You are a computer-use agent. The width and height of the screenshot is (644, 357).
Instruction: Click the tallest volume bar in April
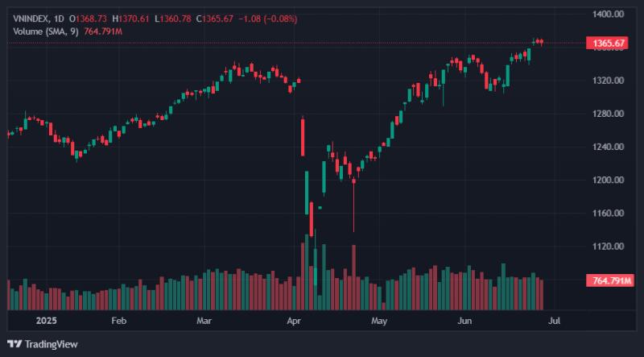click(x=307, y=272)
